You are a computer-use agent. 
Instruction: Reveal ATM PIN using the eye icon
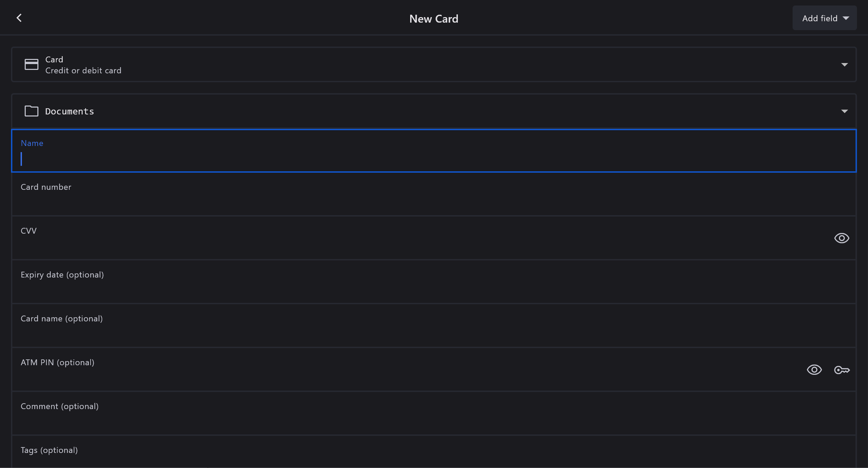pyautogui.click(x=814, y=370)
